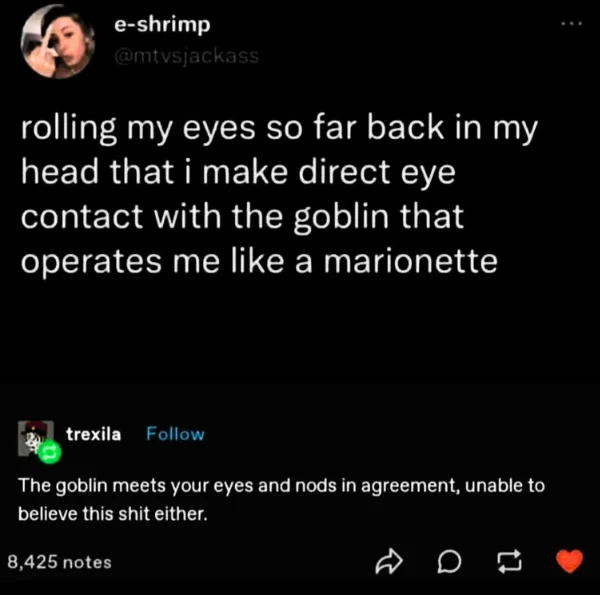This screenshot has height=600, width=600.
Task: View the 8,425 notes
Action: tap(60, 562)
